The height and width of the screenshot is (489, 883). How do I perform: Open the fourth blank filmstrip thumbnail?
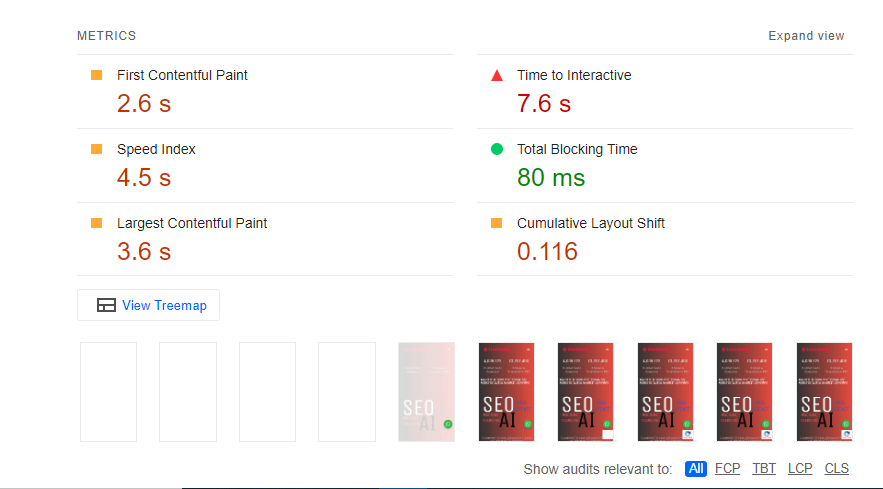click(347, 392)
